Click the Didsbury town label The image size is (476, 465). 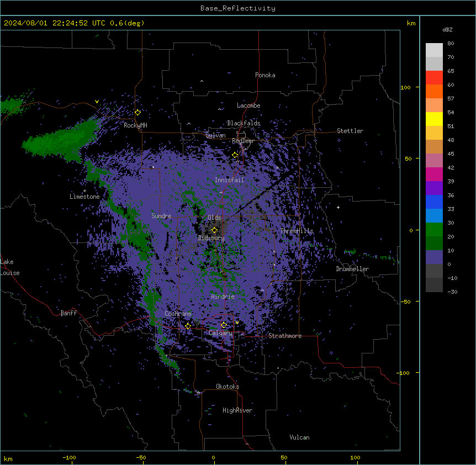[x=211, y=238]
